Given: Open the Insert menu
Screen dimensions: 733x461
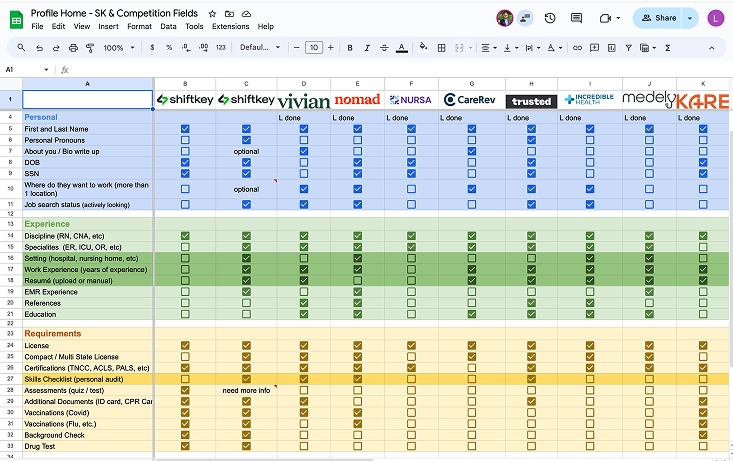Looking at the screenshot, I should [108, 27].
